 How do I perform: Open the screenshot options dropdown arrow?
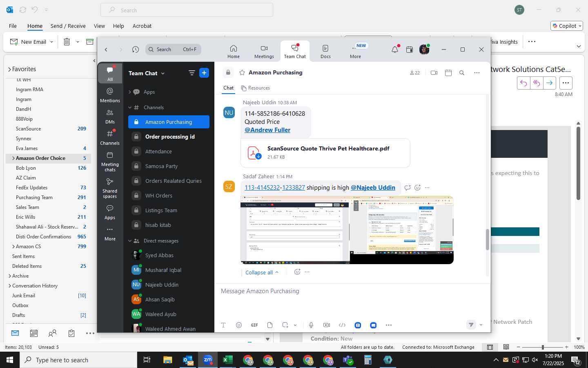pos(295,325)
